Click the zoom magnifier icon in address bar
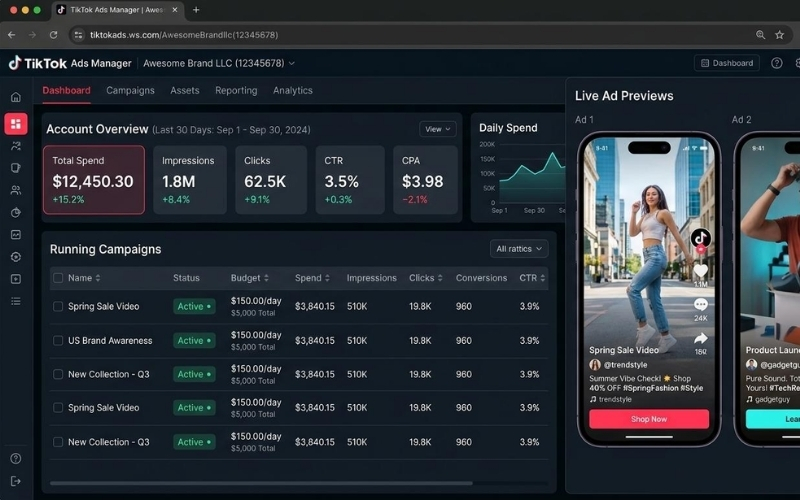This screenshot has height=500, width=800. (x=760, y=35)
